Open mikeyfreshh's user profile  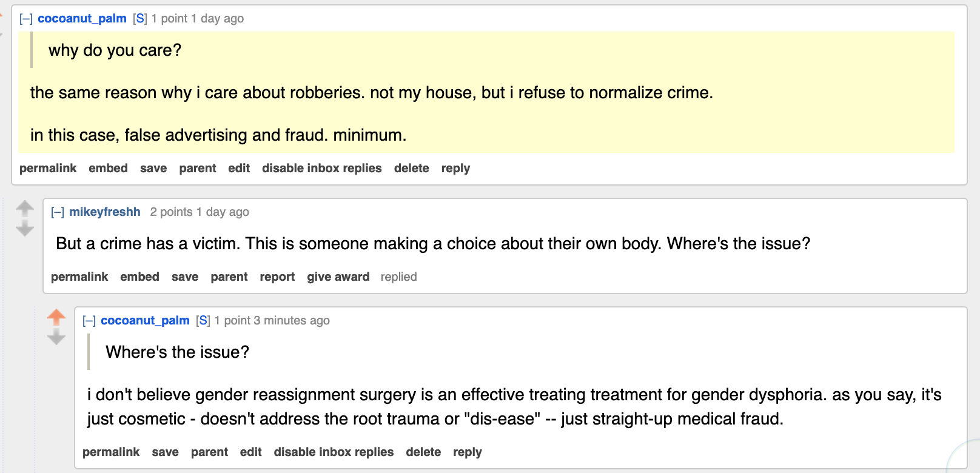click(x=105, y=212)
